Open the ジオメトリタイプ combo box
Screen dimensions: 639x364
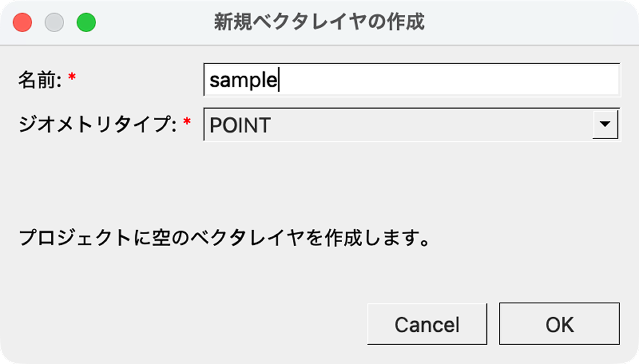(x=399, y=125)
